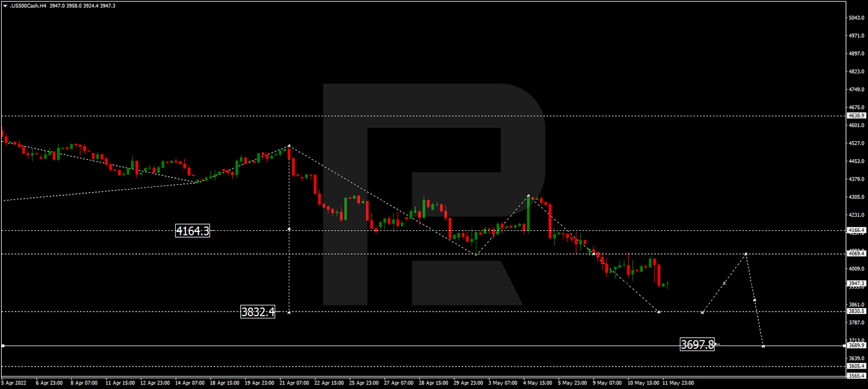Screen dimensions: 868x389
Task: Click the .US500Cash,H4 chart title
Action: (x=29, y=5)
